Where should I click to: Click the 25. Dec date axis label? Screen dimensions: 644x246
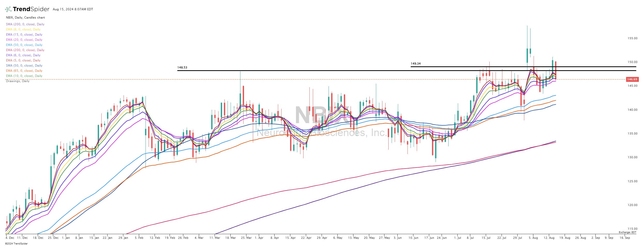53,238
